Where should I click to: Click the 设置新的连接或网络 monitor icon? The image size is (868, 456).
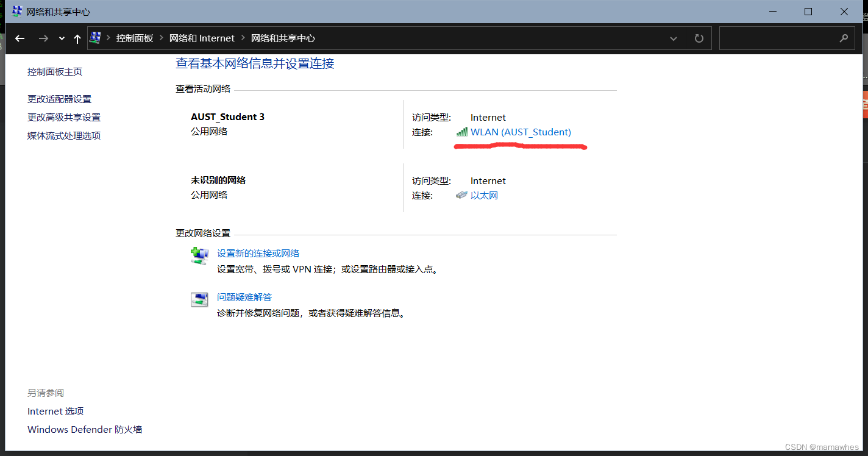pos(199,256)
